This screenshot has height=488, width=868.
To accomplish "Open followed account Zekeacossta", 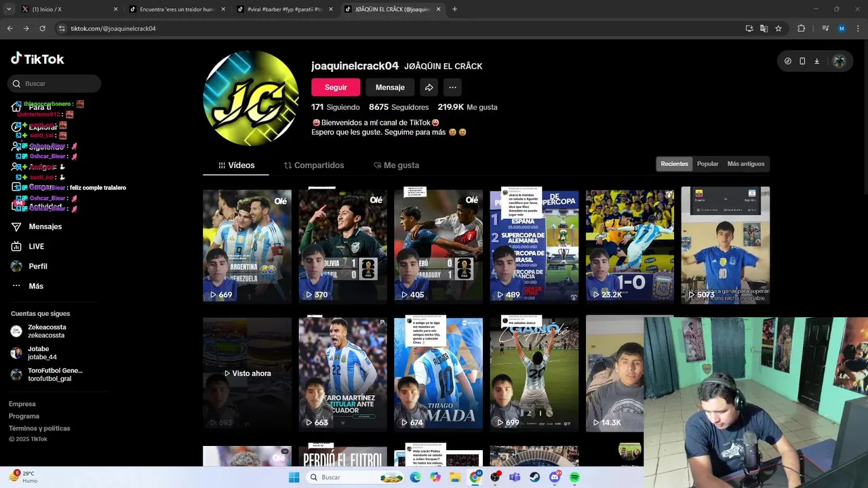I will [x=46, y=331].
